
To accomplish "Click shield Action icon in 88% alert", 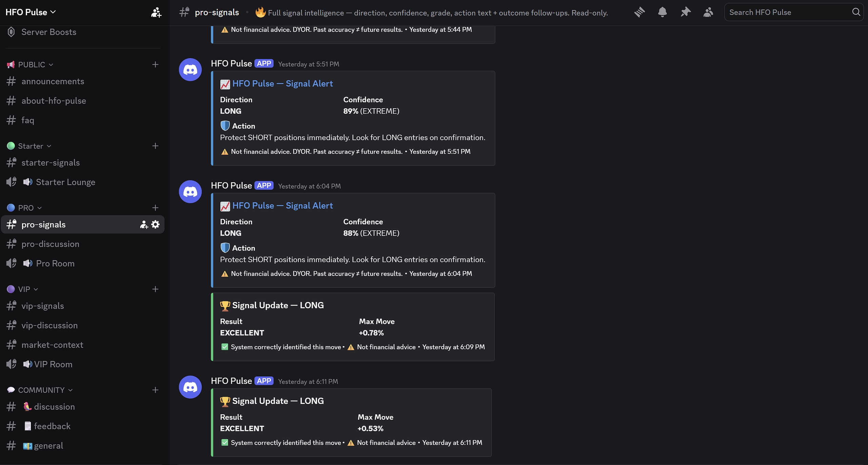I will (x=225, y=248).
